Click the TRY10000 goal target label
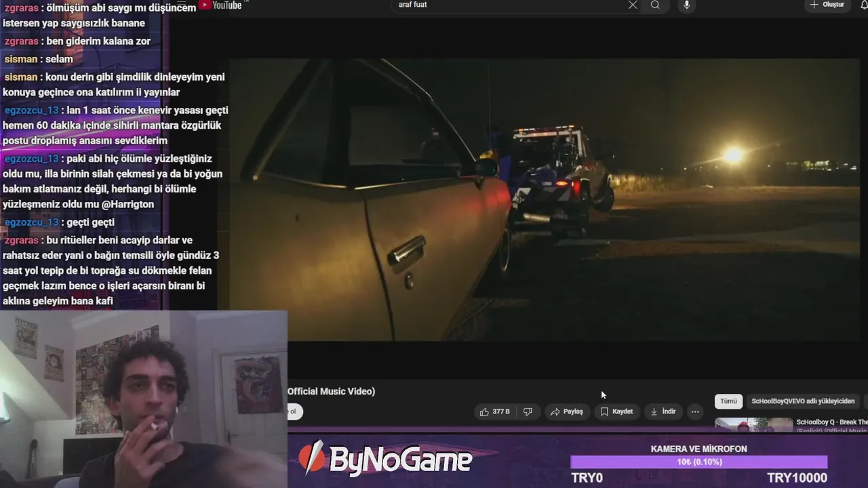The image size is (868, 488). point(797,478)
